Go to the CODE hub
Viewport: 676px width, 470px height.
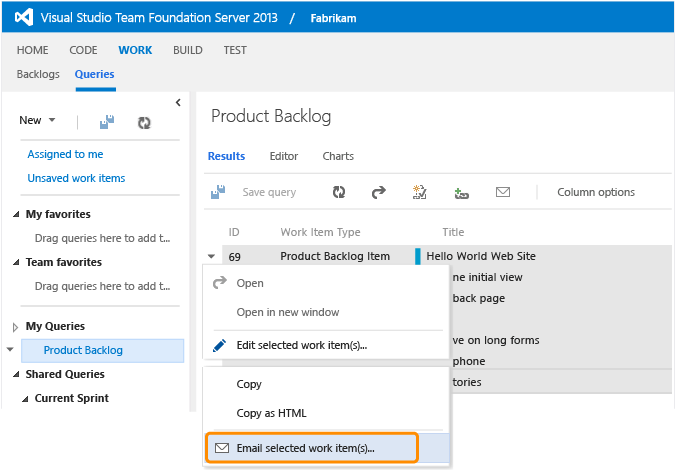tap(83, 50)
